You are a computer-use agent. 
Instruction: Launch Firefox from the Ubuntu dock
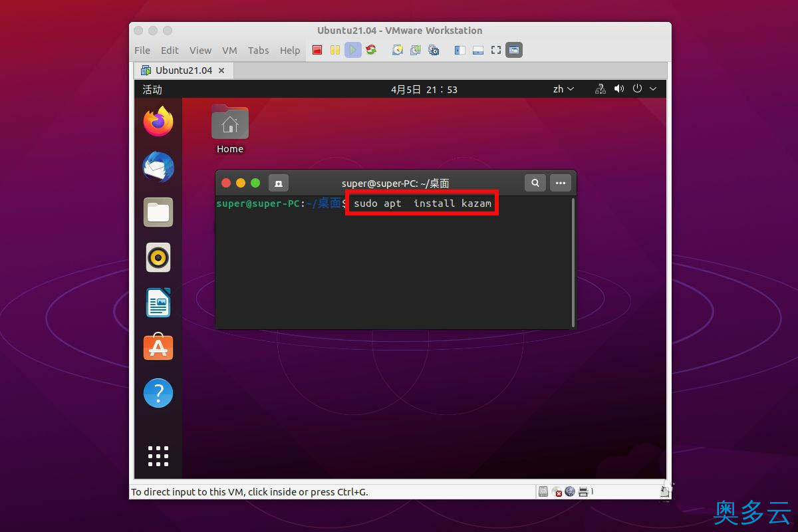click(x=158, y=122)
